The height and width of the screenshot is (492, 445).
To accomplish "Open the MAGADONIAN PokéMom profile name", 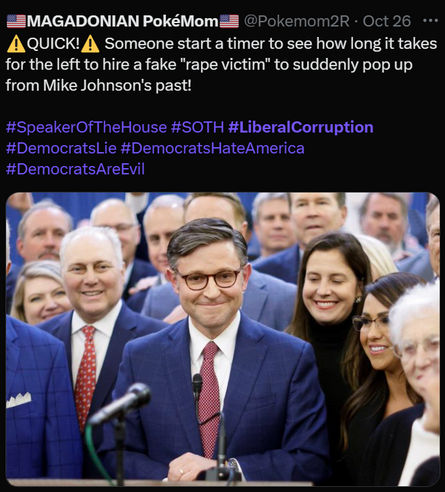I will click(122, 21).
